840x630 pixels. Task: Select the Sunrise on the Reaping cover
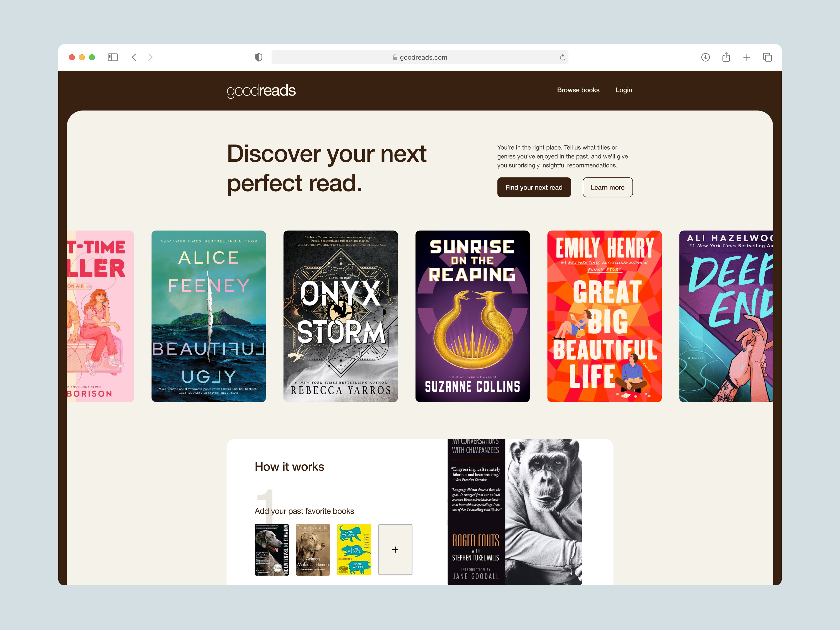pos(472,316)
